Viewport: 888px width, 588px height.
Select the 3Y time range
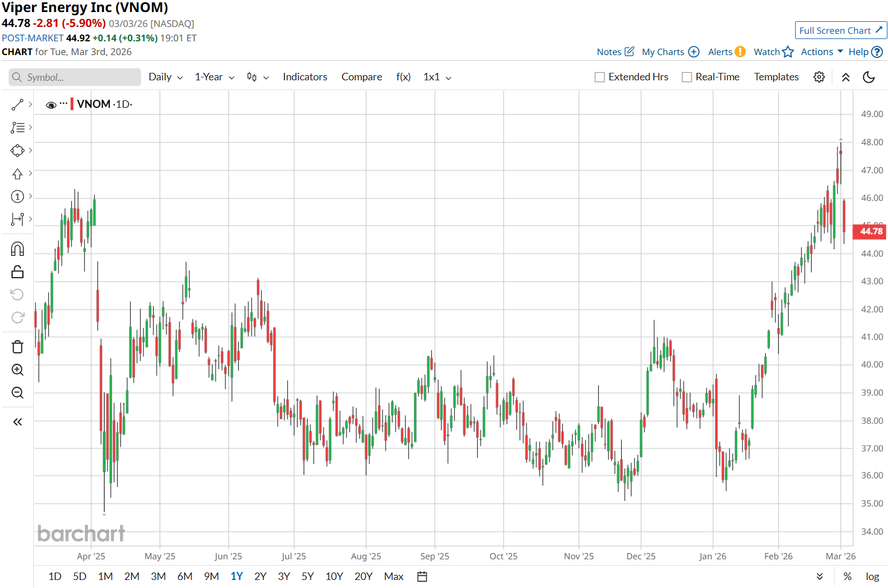coord(284,577)
